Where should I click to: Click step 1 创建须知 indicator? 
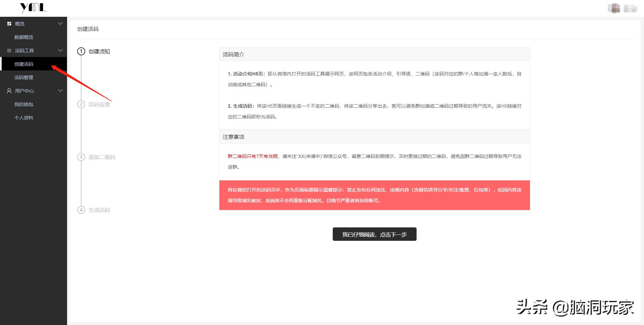tap(81, 52)
